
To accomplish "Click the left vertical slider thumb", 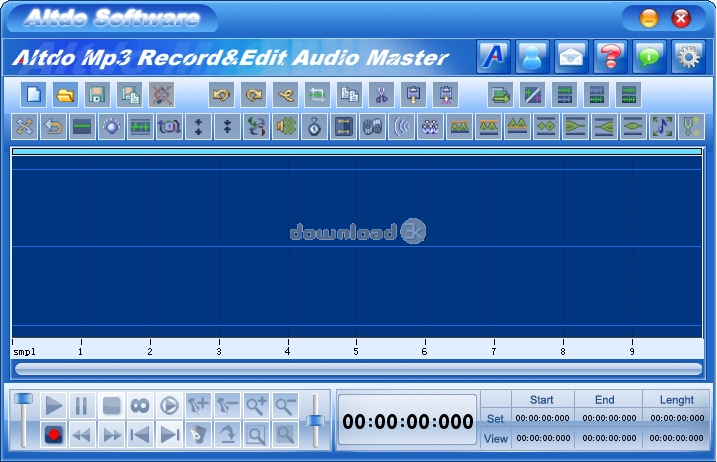I will [x=23, y=398].
